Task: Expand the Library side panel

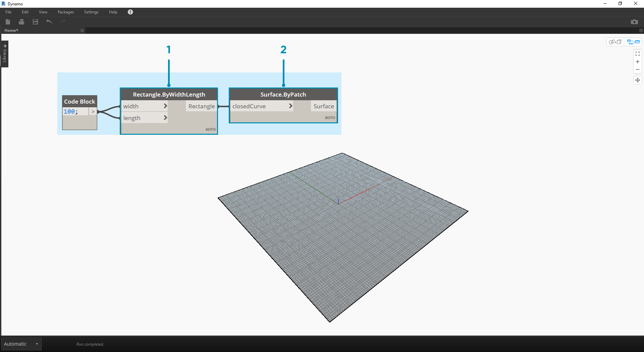Action: click(5, 54)
